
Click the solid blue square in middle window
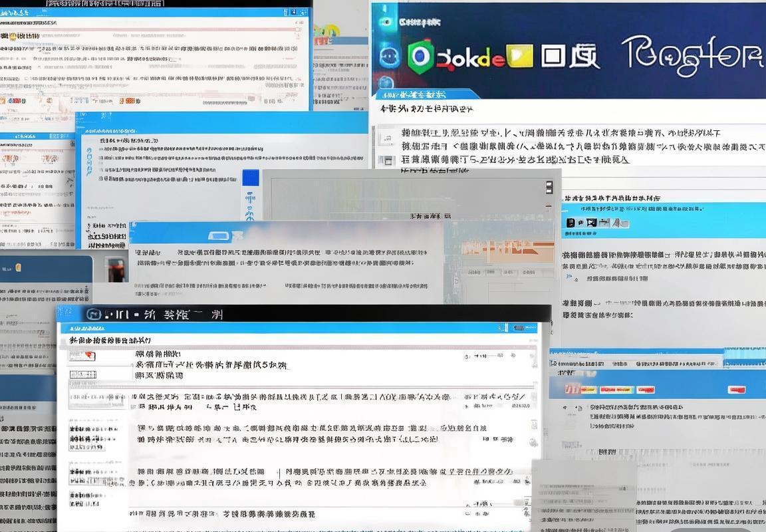tap(251, 178)
